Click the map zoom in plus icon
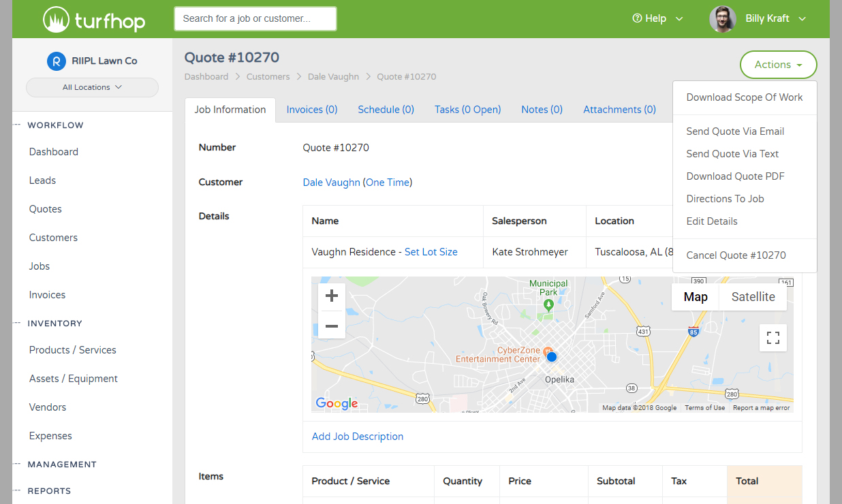The width and height of the screenshot is (842, 504). [332, 296]
